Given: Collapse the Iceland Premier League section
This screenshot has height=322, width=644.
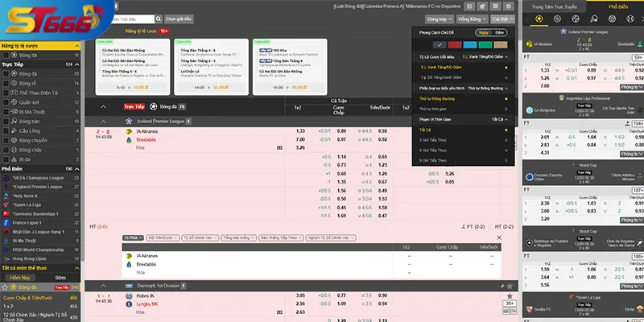Looking at the screenshot, I should click(x=102, y=121).
